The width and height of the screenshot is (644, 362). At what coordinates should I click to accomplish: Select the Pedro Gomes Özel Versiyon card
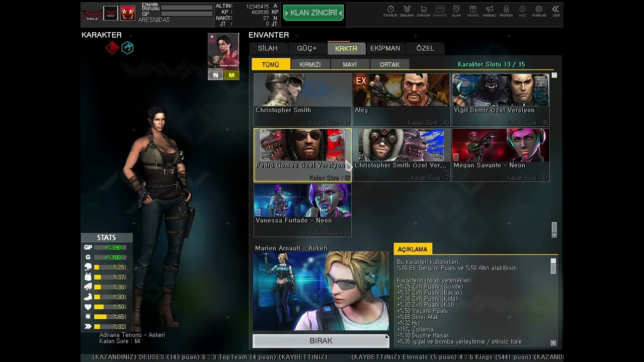click(x=302, y=155)
